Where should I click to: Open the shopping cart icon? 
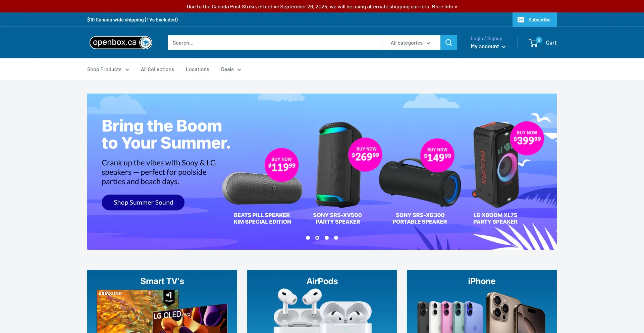tap(533, 43)
